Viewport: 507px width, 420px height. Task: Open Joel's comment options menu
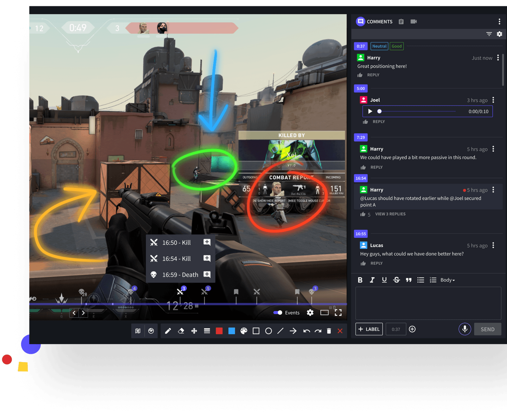click(493, 100)
